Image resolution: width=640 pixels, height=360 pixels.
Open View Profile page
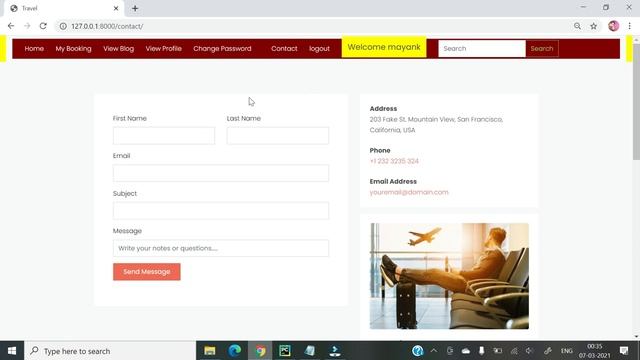point(164,49)
